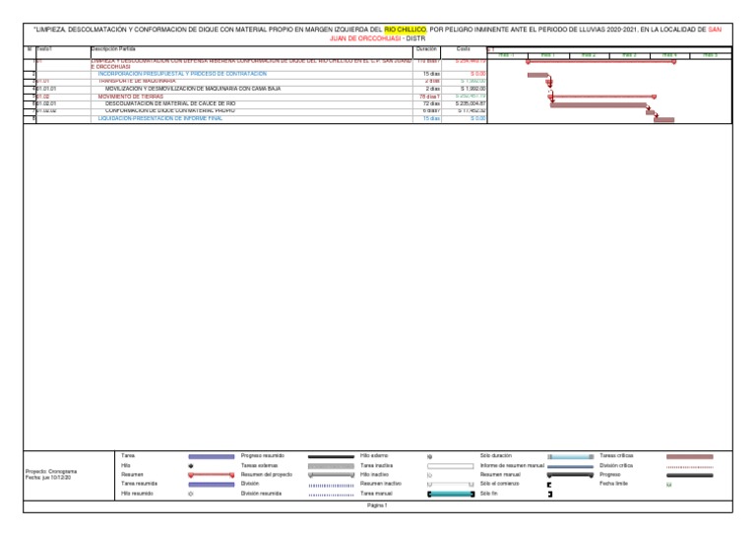Click the Tarea resumida blue bar swatch

(212, 485)
